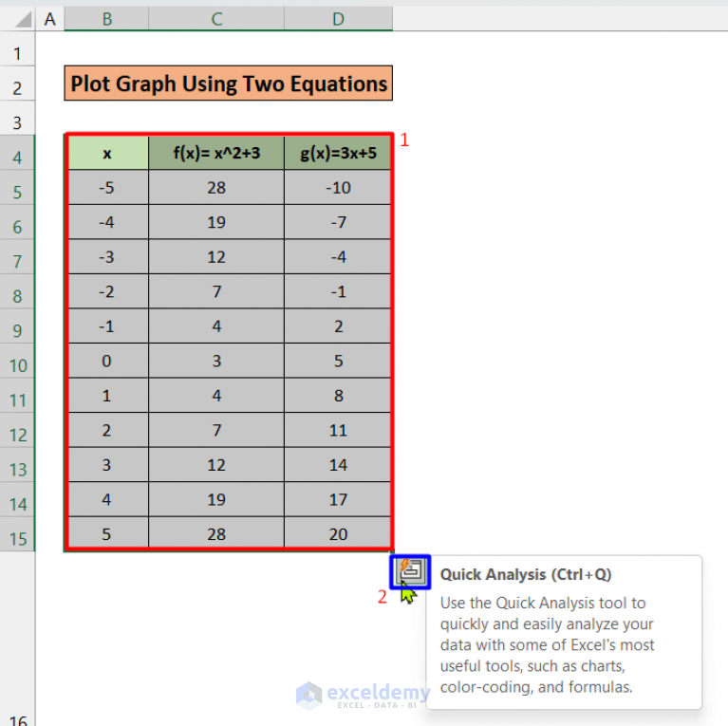Click f(x) cell 12 in row 7
The width and height of the screenshot is (728, 726).
coord(216,256)
